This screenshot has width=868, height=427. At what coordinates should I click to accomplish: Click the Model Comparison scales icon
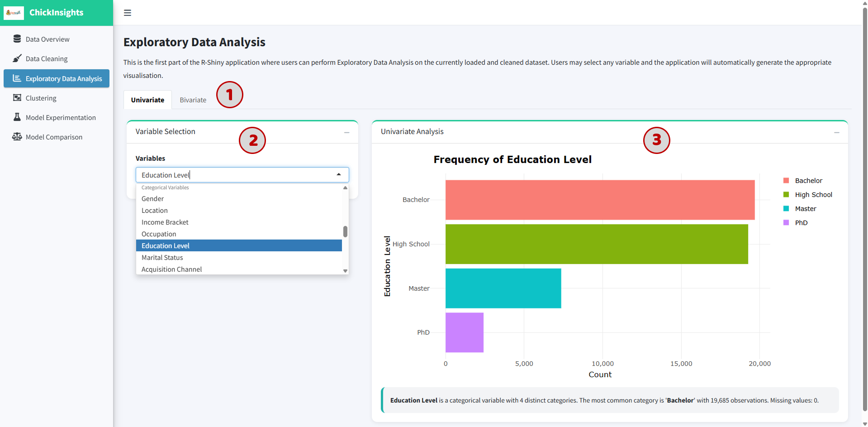(x=17, y=137)
